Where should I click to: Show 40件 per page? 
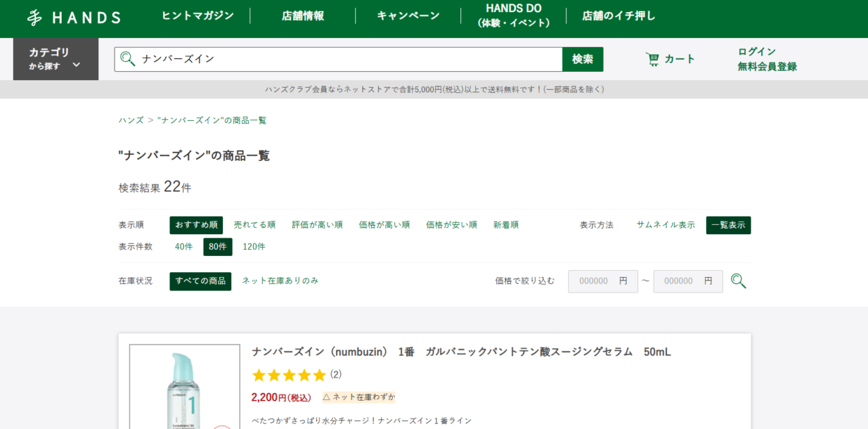coord(184,246)
